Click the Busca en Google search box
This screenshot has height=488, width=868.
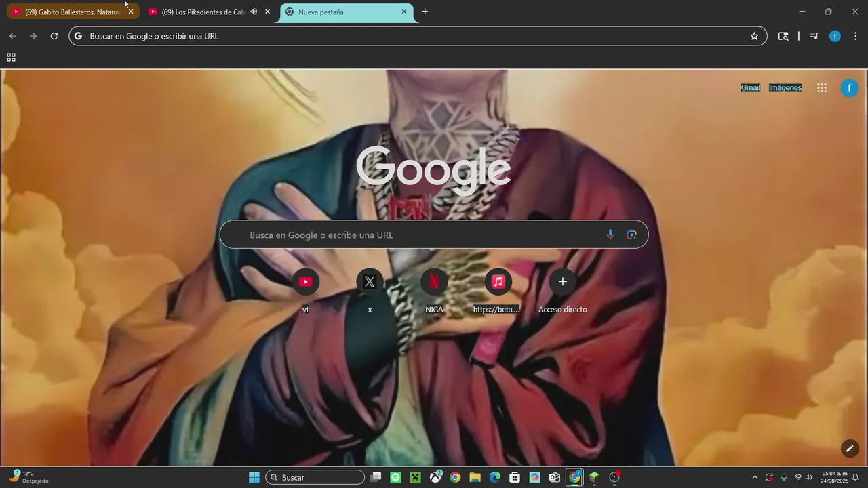coord(434,235)
